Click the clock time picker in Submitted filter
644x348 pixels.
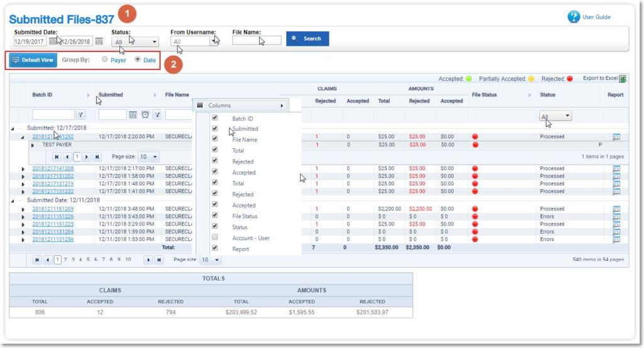[x=145, y=115]
